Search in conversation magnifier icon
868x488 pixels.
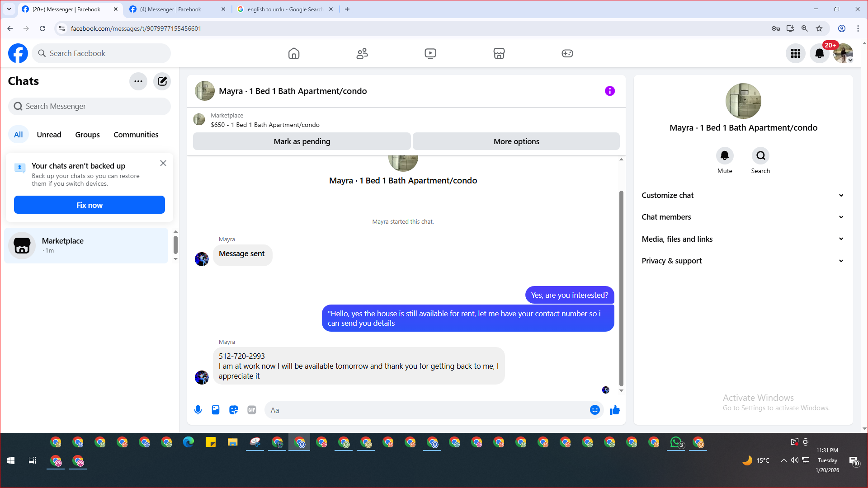761,155
